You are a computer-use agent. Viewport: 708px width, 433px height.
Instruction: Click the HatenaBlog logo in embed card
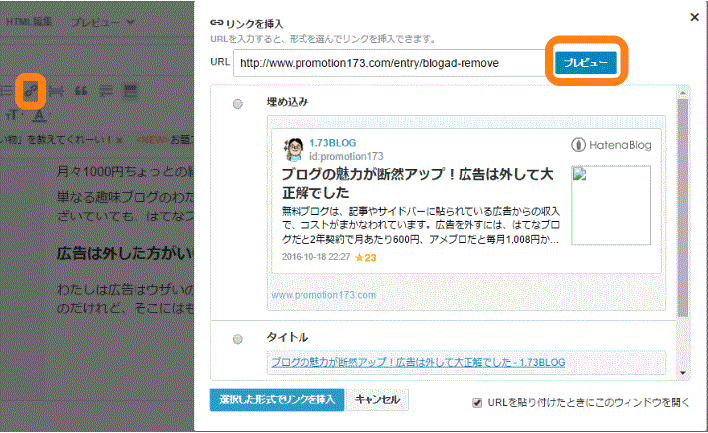tap(611, 145)
